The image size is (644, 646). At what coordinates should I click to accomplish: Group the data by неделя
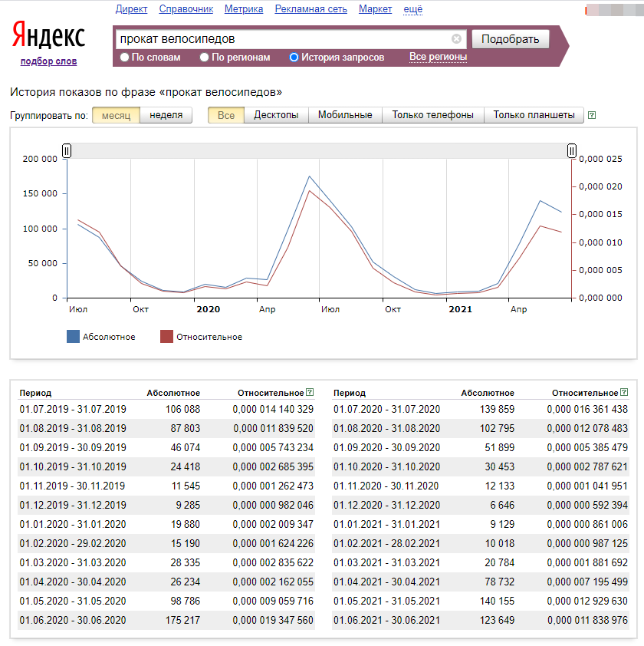click(166, 115)
